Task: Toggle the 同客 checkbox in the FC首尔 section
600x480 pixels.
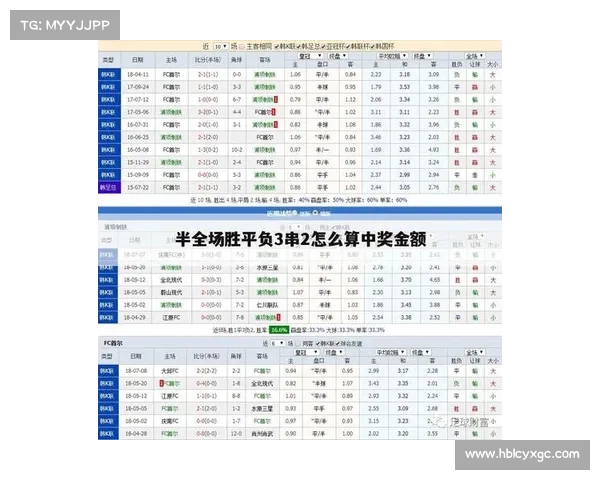Action: click(298, 344)
